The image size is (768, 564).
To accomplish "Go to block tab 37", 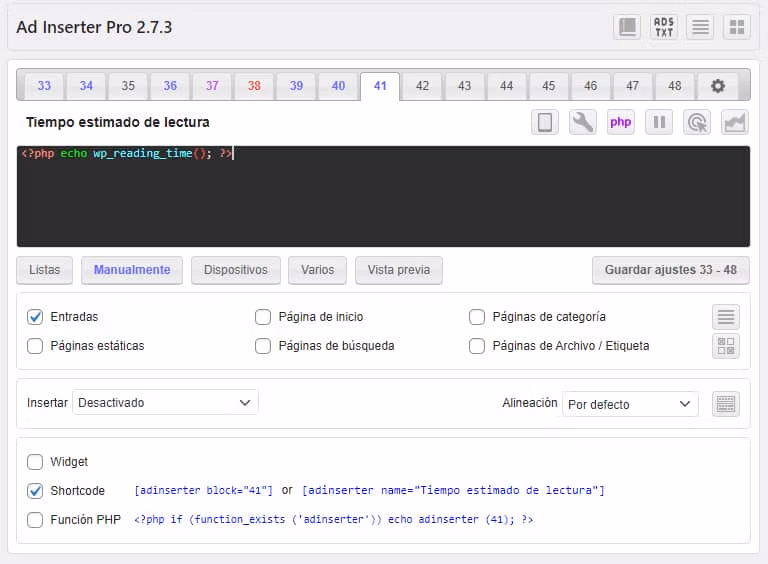I will point(212,86).
